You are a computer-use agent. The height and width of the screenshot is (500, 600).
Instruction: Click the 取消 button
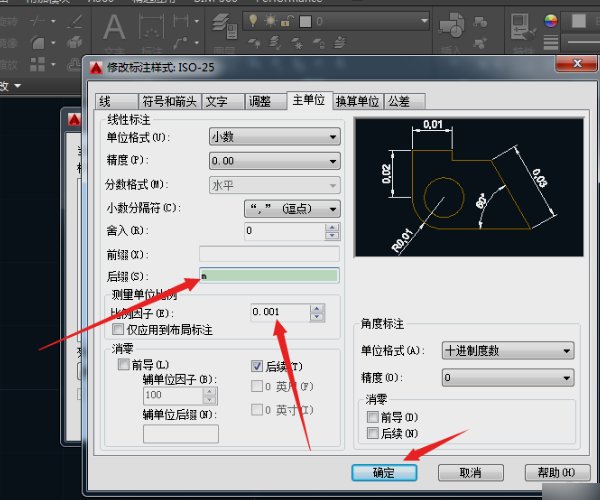471,473
